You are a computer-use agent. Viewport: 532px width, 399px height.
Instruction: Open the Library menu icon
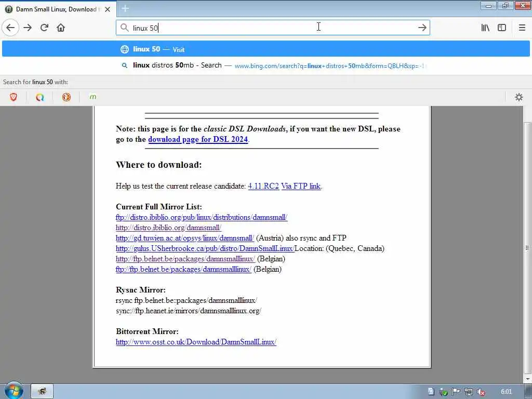pos(485,28)
